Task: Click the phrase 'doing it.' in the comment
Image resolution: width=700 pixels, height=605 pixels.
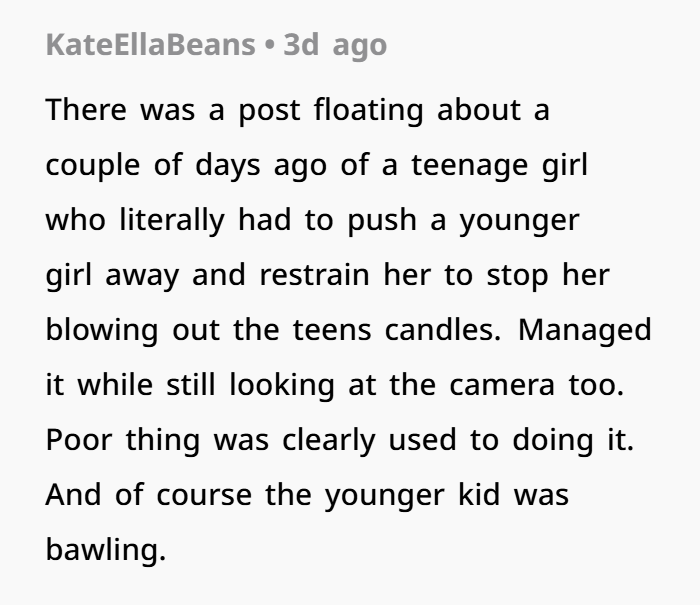Action: click(x=573, y=440)
